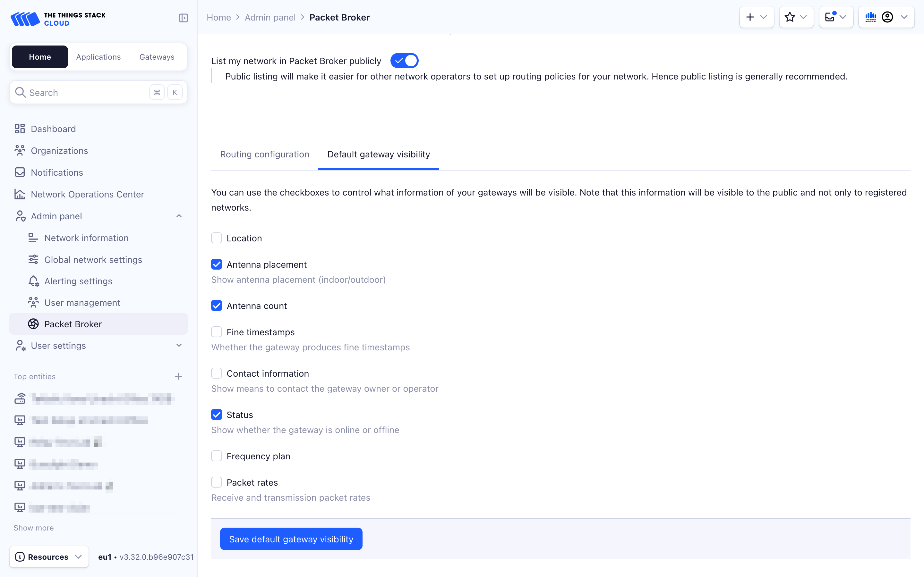Click the Search input field
Screen dimensions: 924x577
point(98,92)
